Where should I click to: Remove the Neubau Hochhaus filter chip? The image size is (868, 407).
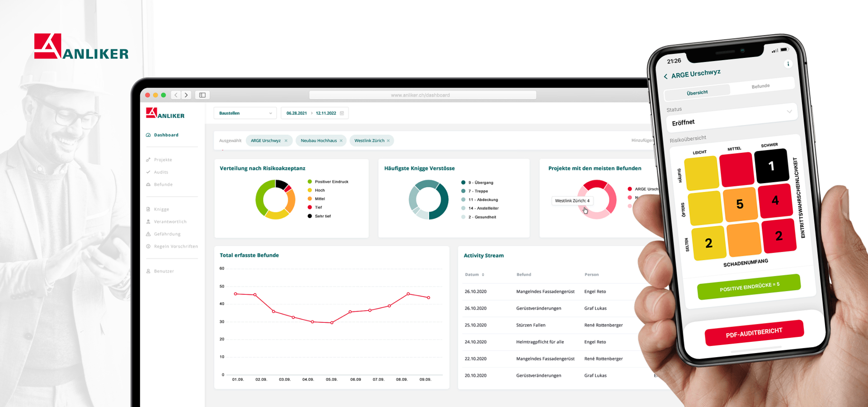tap(341, 141)
